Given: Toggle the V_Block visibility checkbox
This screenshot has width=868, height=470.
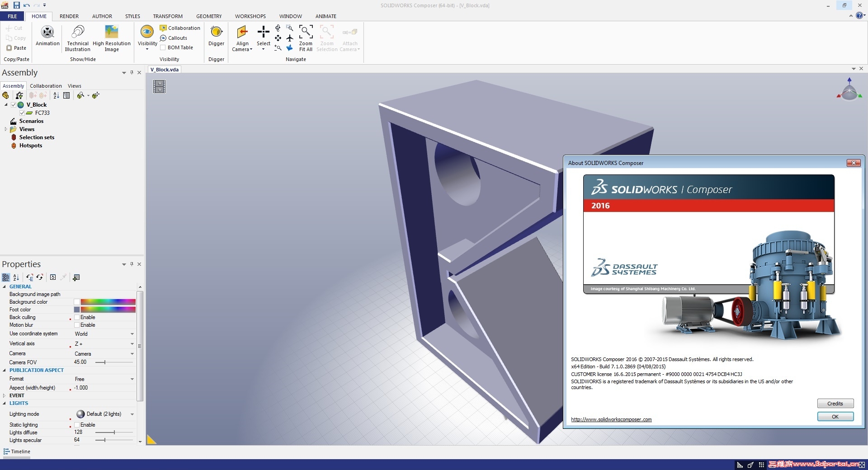Looking at the screenshot, I should pos(14,105).
